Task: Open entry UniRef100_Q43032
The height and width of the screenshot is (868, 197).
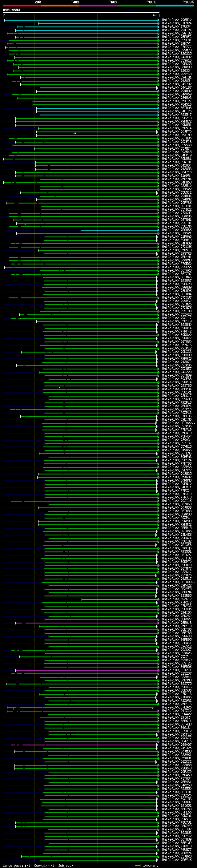Action: click(x=176, y=57)
